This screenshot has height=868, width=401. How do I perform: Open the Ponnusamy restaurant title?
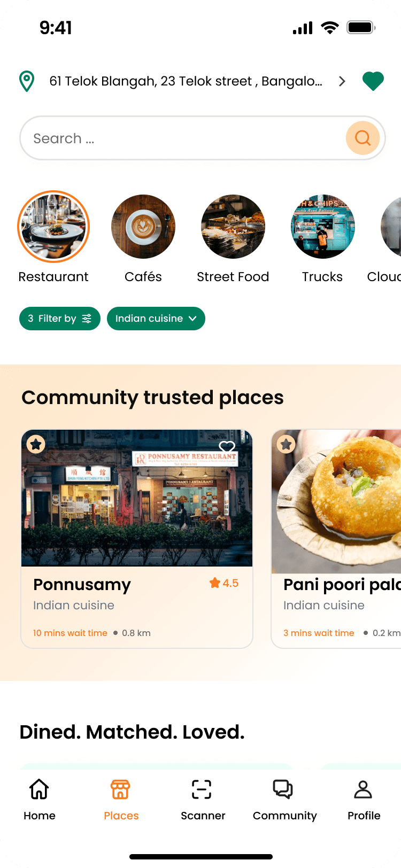coord(82,585)
